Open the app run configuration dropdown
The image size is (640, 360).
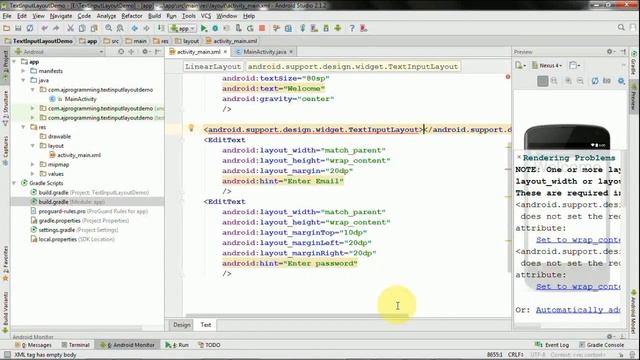tap(183, 29)
